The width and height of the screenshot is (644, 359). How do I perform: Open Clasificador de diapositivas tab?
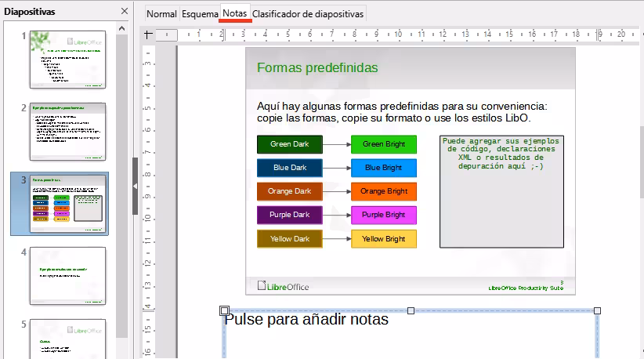(308, 14)
